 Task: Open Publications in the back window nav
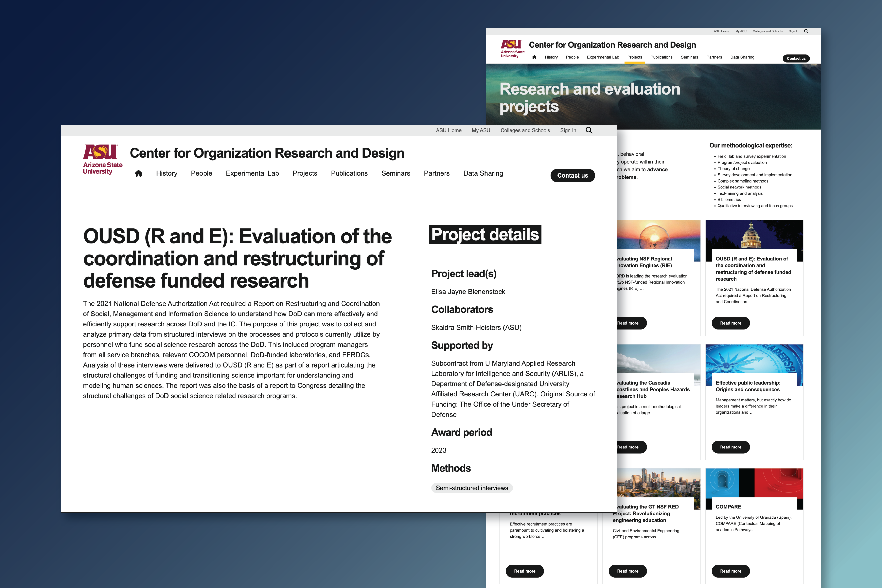click(661, 57)
